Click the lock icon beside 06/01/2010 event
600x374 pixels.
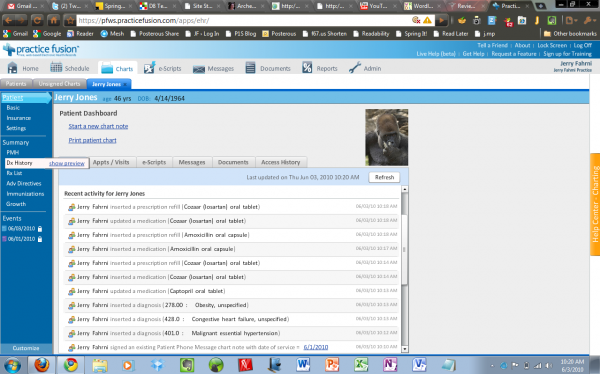40,239
